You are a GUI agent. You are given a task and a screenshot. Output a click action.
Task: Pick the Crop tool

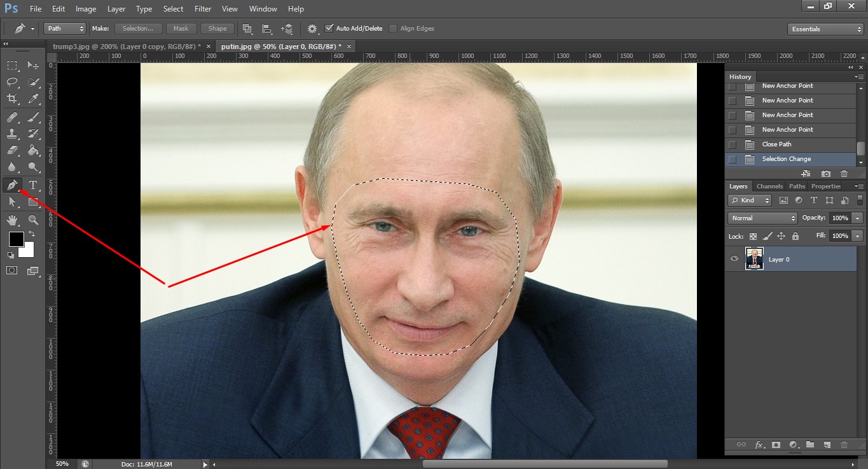12,99
